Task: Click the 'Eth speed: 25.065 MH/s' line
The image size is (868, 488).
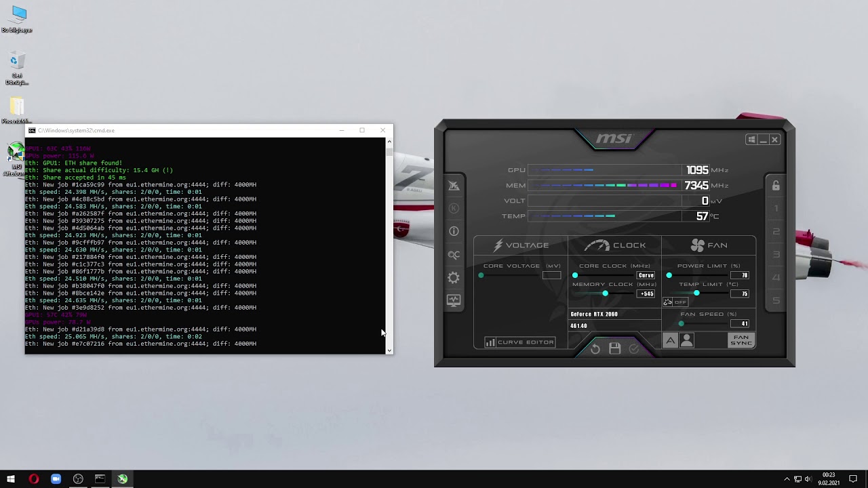Action: 113,336
